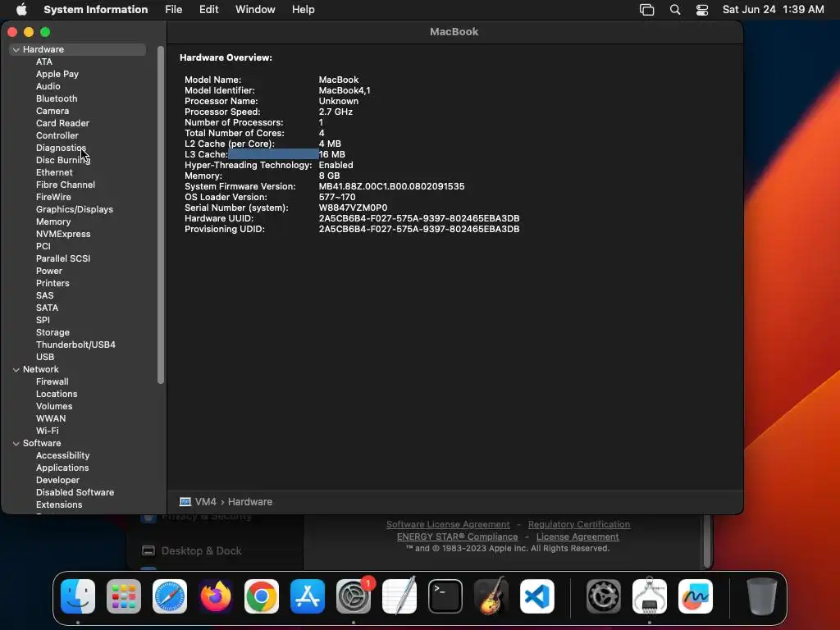Open Control Center in menu bar
840x630 pixels.
[x=702, y=10]
